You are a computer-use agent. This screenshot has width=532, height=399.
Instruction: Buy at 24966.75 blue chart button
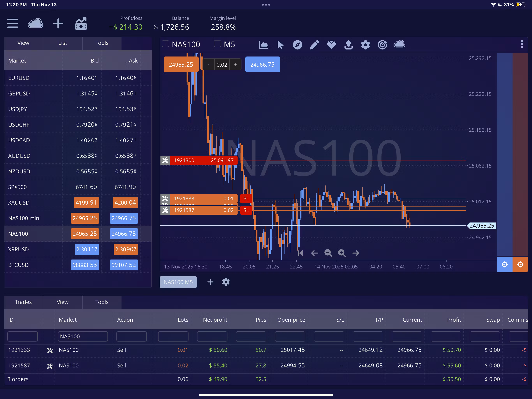[x=262, y=64]
